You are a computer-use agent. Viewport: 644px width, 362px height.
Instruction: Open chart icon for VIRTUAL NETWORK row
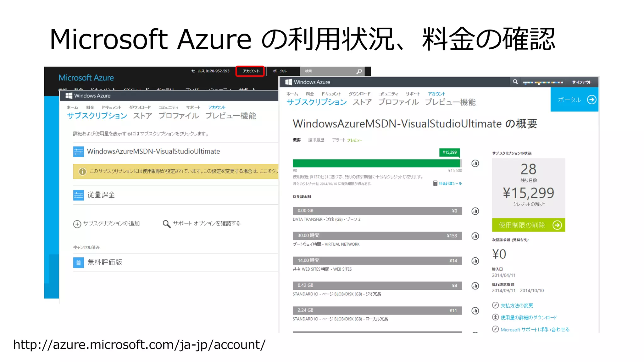[x=475, y=236]
